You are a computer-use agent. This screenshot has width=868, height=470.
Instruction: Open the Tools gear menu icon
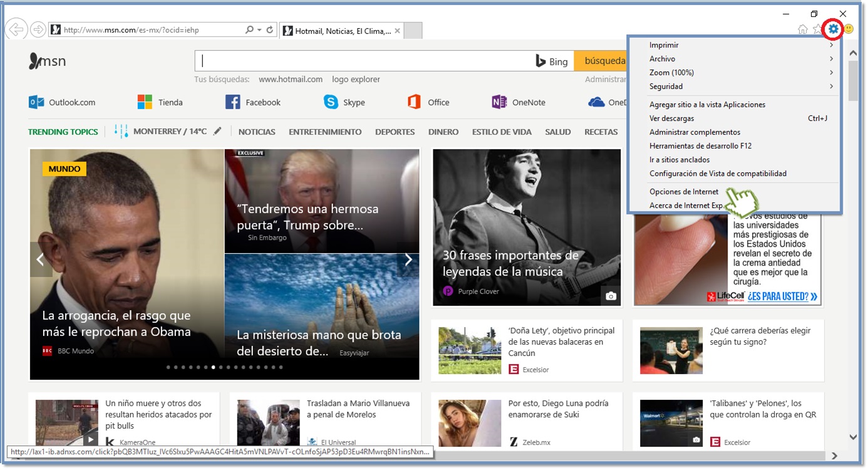(x=833, y=29)
